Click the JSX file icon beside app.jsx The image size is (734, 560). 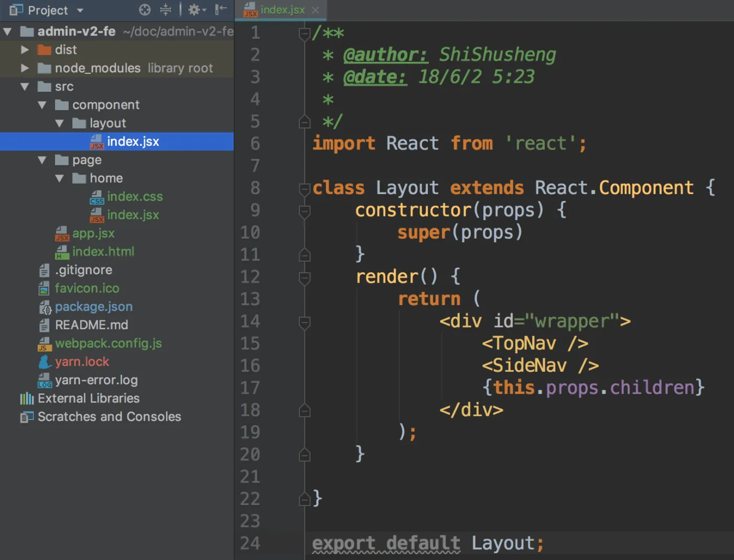pos(62,234)
